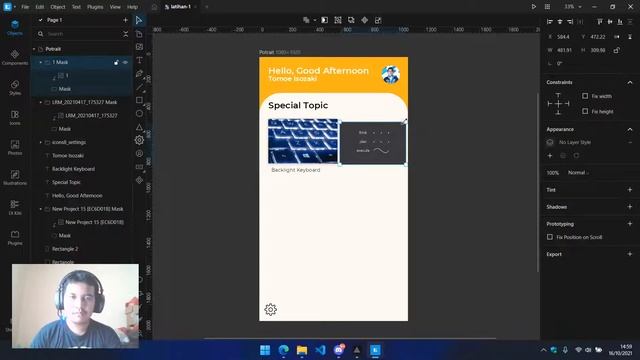The height and width of the screenshot is (360, 640).
Task: Enable the Fix height checkbox
Action: coord(585,111)
